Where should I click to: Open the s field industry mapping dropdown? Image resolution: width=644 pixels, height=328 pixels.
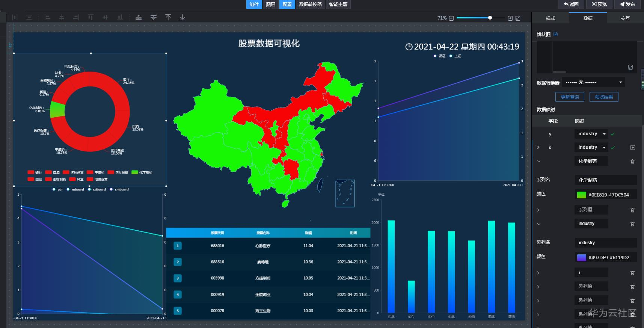point(591,147)
